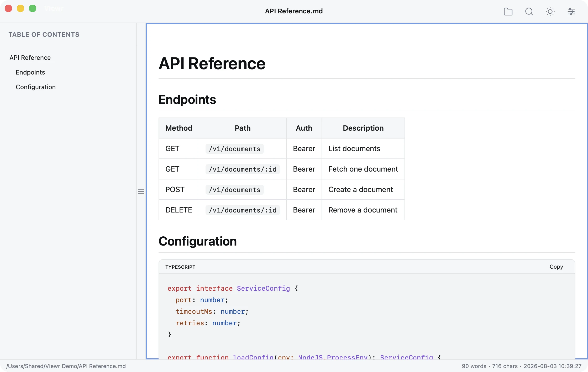
Task: Click the Description column header
Action: [363, 128]
